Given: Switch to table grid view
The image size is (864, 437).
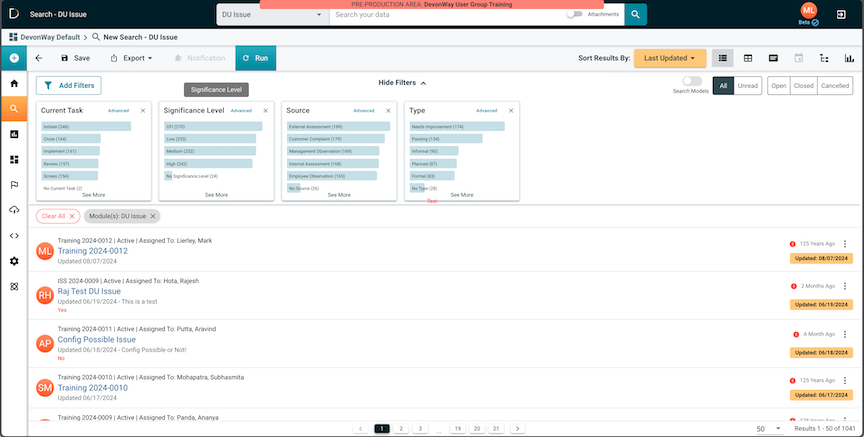Looking at the screenshot, I should [748, 58].
